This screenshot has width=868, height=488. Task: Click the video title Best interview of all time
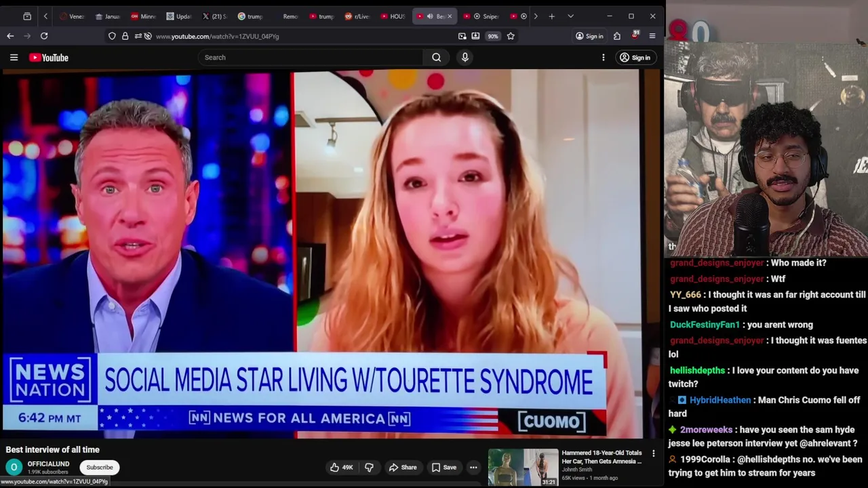click(x=53, y=449)
